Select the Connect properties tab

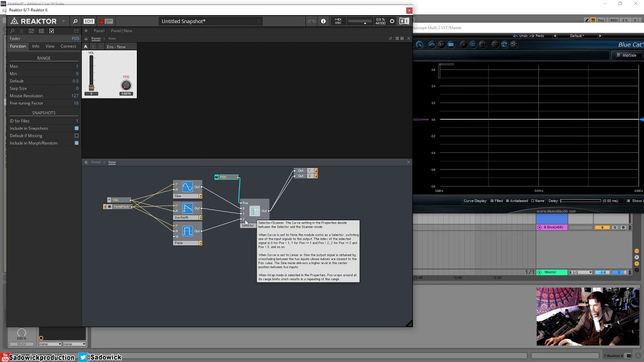pyautogui.click(x=68, y=46)
